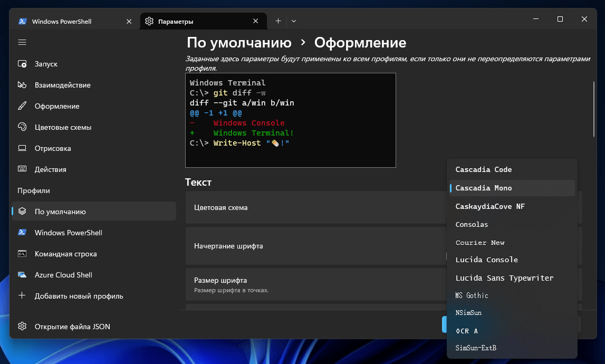Open Взаимодействие settings page
This screenshot has height=364, width=605.
(x=94, y=85)
